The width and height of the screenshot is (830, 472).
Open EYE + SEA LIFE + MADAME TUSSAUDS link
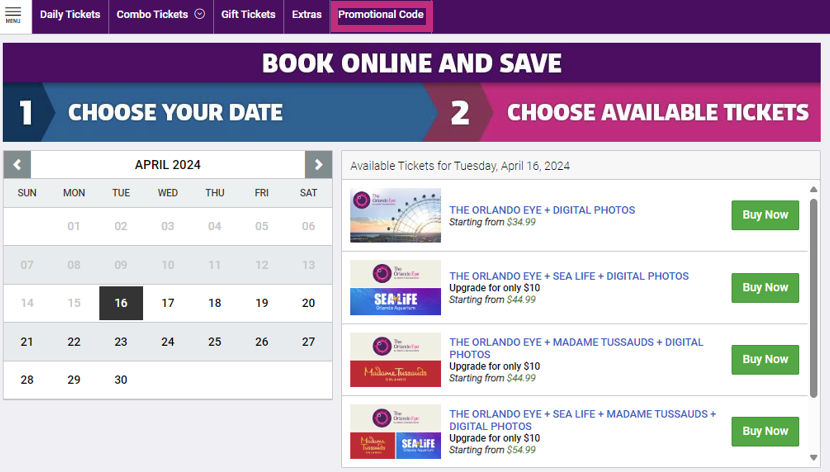(x=583, y=420)
